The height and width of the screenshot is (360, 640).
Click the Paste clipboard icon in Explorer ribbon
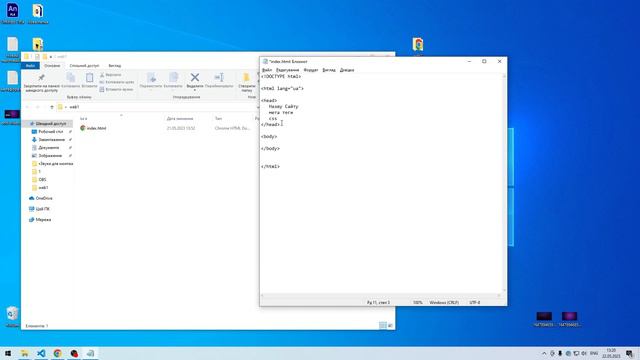[x=89, y=78]
